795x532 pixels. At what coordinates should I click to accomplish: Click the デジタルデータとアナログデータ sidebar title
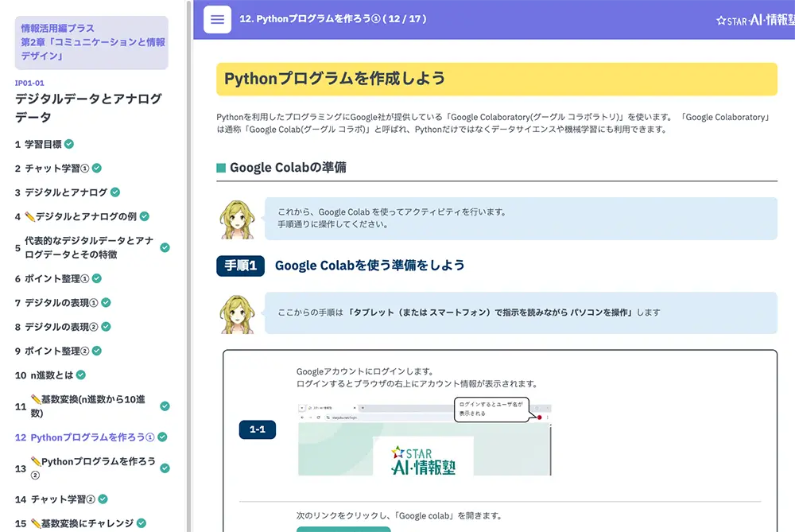click(x=88, y=107)
